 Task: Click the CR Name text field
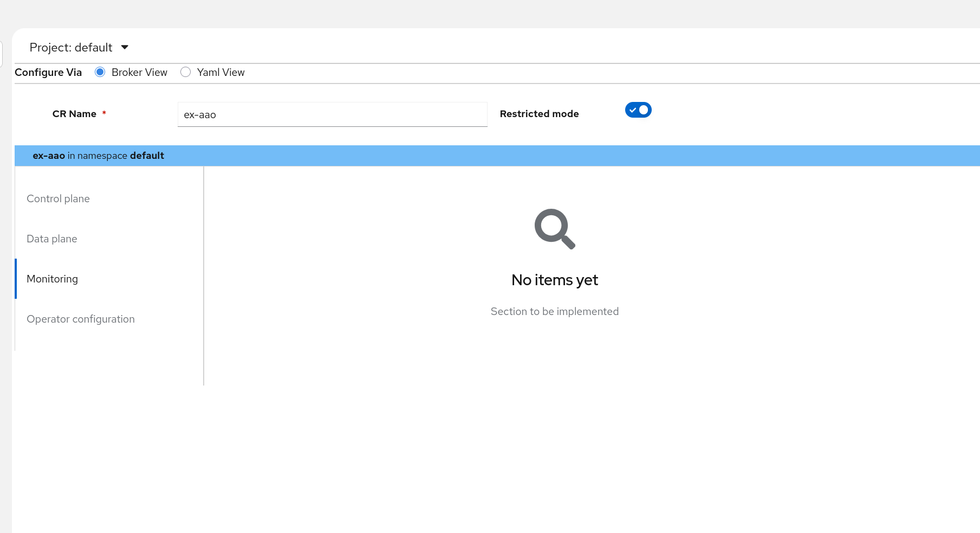[x=332, y=115]
